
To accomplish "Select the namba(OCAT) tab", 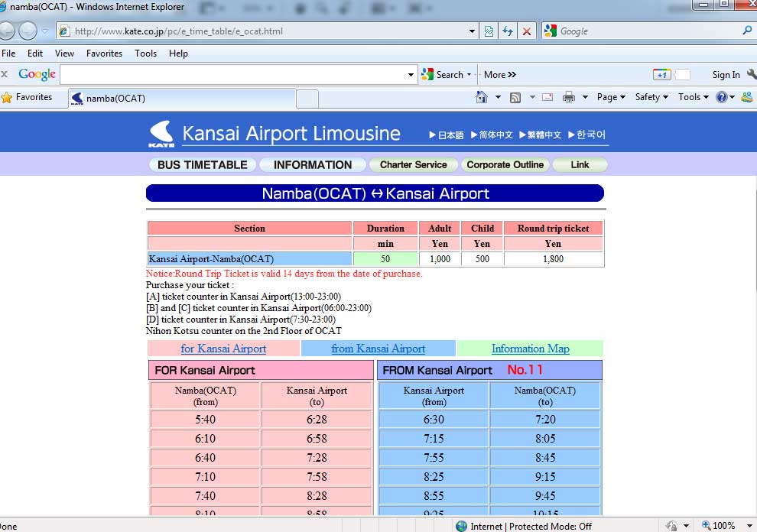I will [x=182, y=99].
